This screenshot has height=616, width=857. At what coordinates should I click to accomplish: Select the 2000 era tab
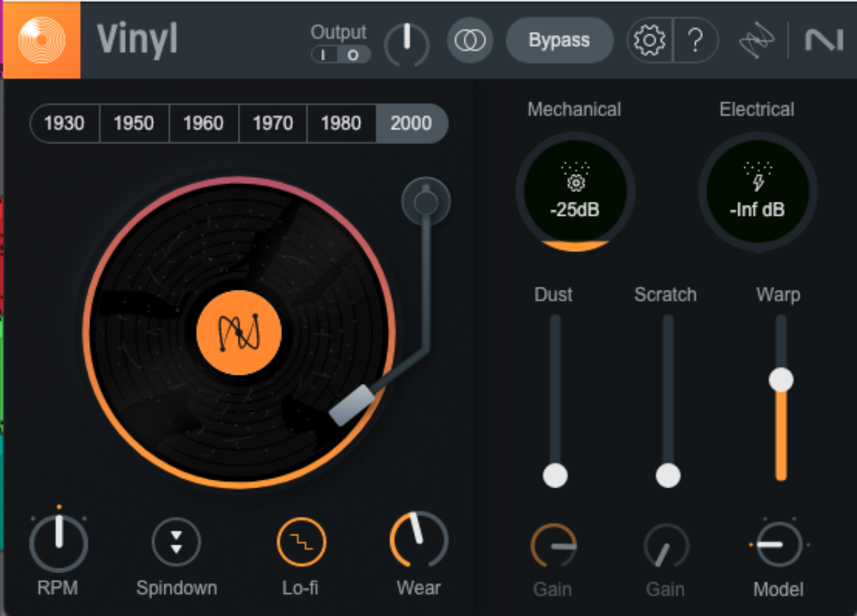pyautogui.click(x=411, y=123)
